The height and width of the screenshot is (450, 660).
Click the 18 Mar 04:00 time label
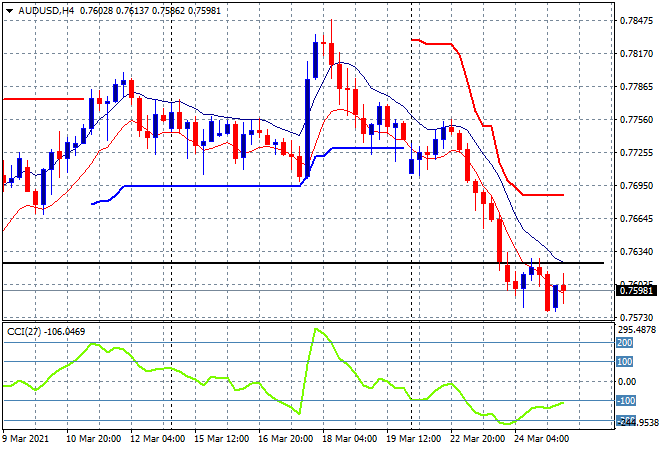[x=349, y=439]
